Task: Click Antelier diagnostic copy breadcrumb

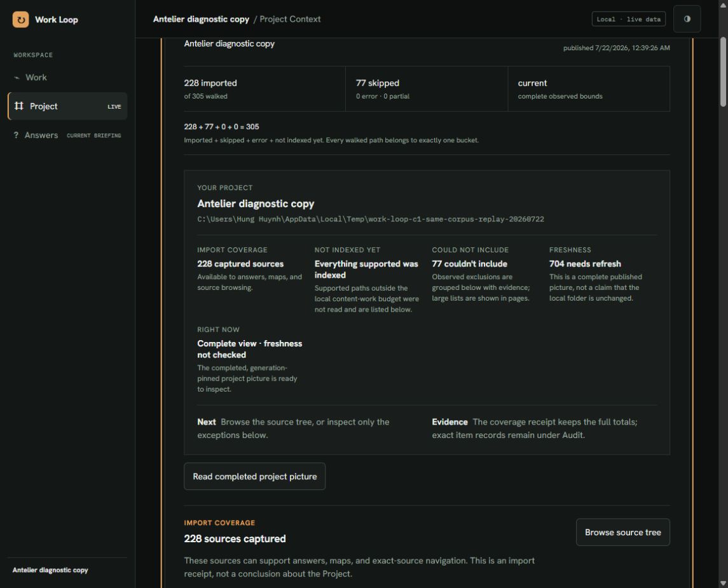Action: (201, 19)
